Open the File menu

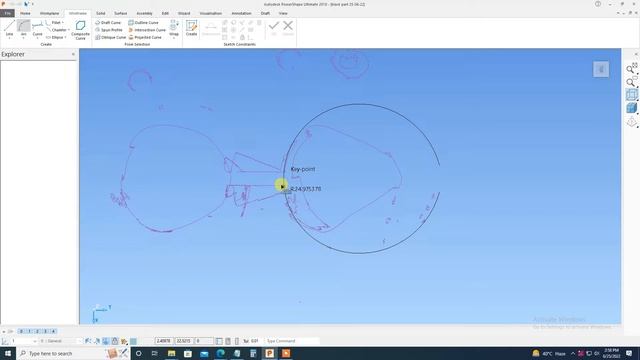coord(7,13)
